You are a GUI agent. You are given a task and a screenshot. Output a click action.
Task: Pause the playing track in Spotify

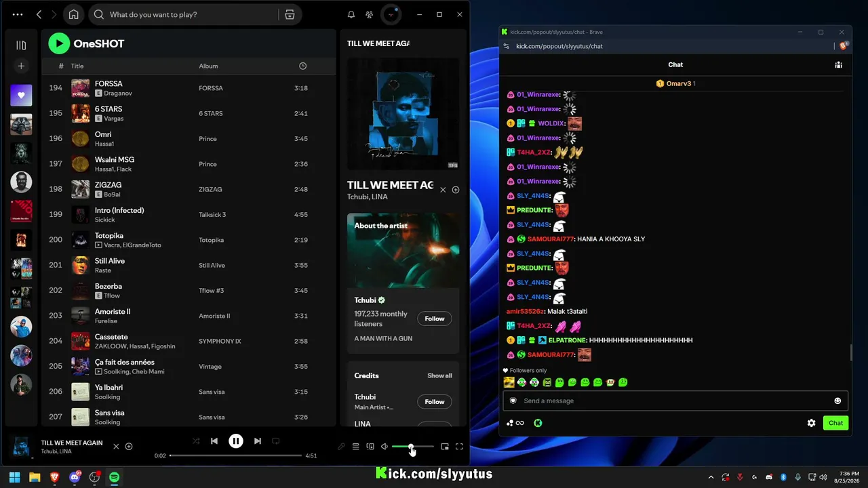(x=235, y=441)
